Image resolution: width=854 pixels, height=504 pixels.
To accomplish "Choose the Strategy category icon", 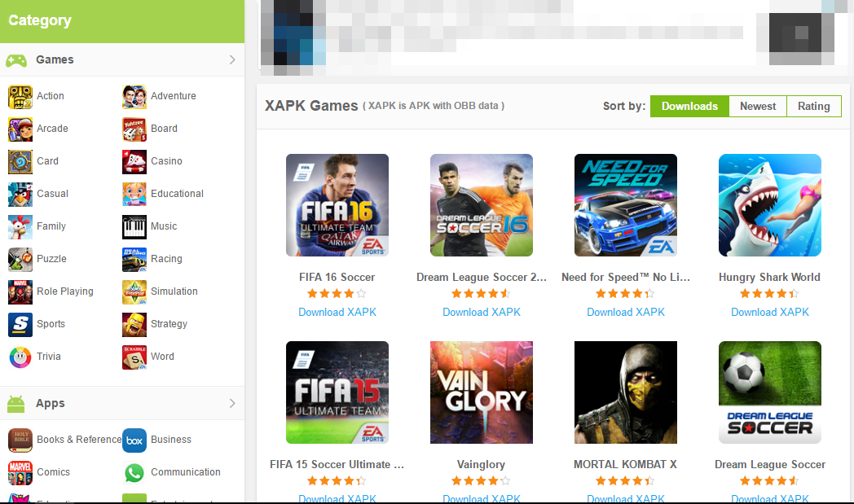I will 134,325.
